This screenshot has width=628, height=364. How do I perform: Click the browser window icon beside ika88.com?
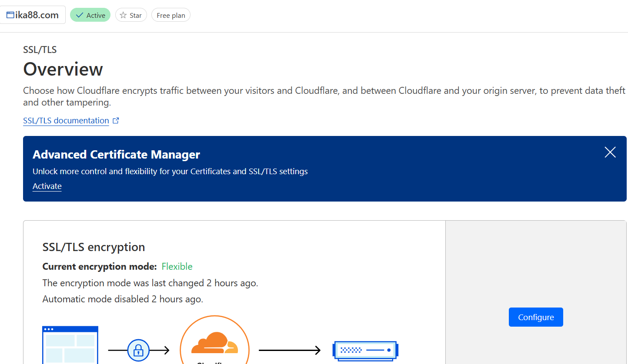(x=10, y=15)
